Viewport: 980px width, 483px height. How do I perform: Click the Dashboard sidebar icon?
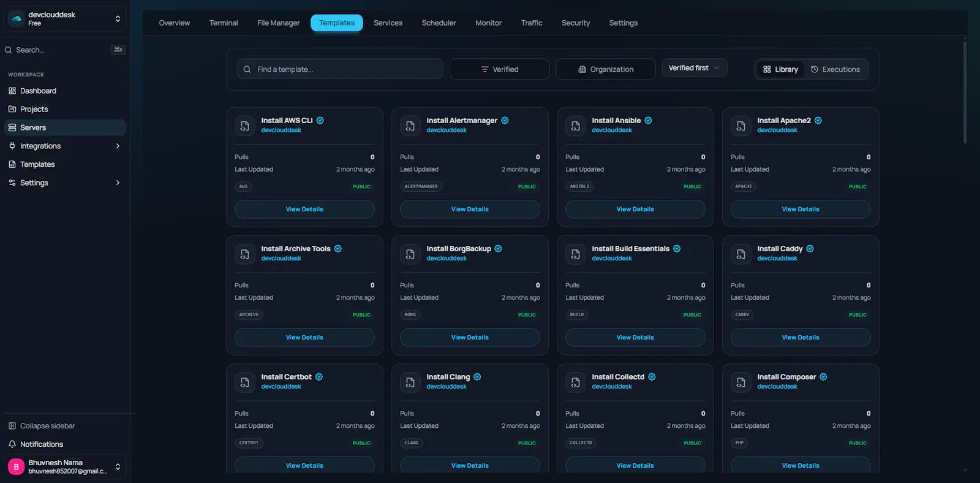12,91
